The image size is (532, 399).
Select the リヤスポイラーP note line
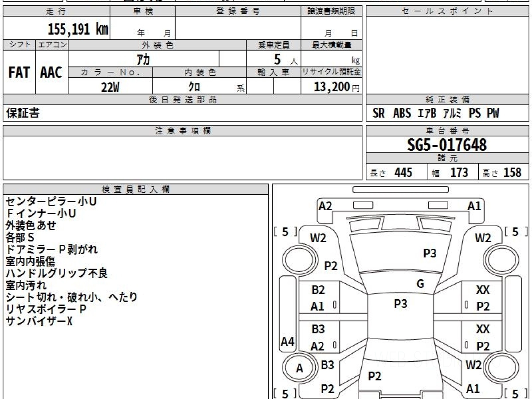(x=46, y=309)
